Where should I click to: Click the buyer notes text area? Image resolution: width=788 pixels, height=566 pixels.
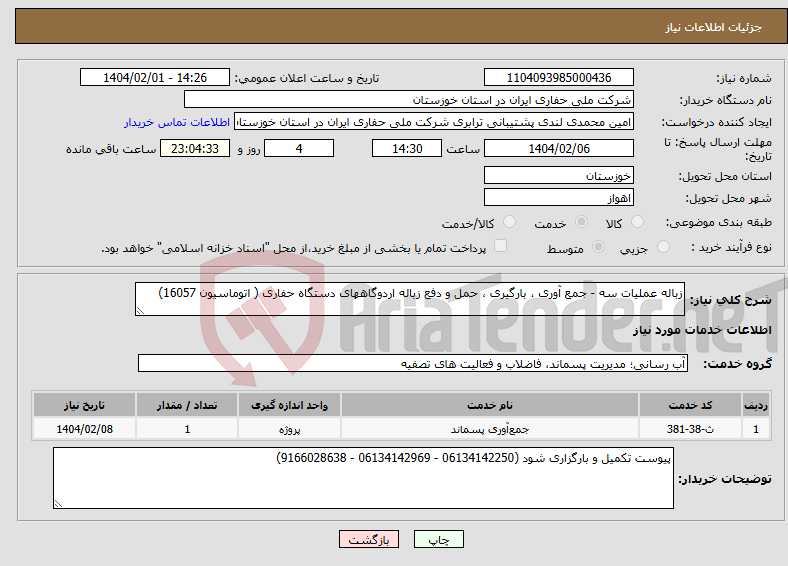tap(363, 478)
